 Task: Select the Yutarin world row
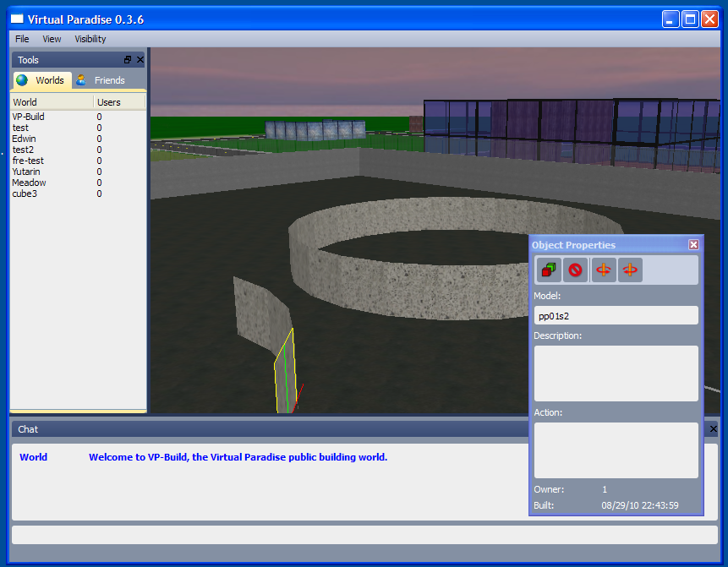click(78, 172)
